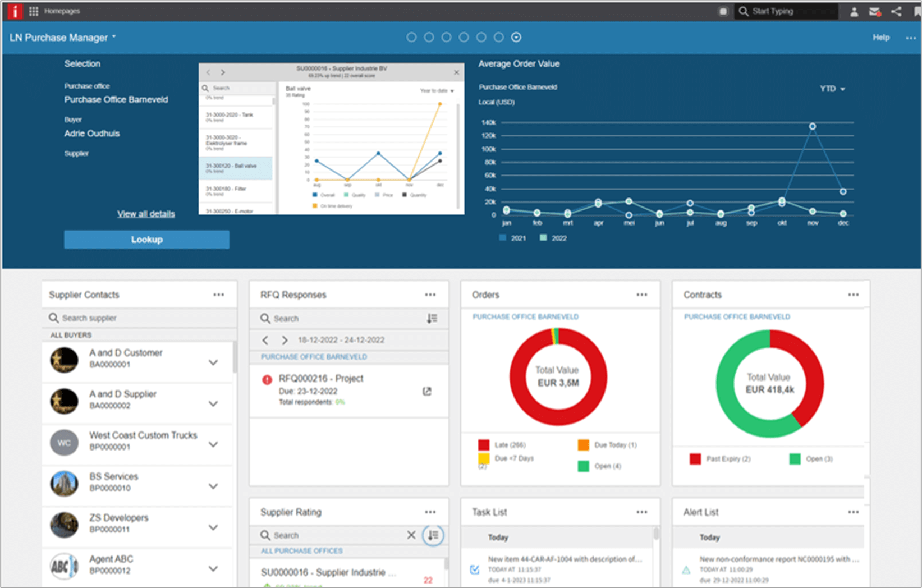Open the YTD period dropdown
The height and width of the screenshot is (588, 922).
[832, 89]
